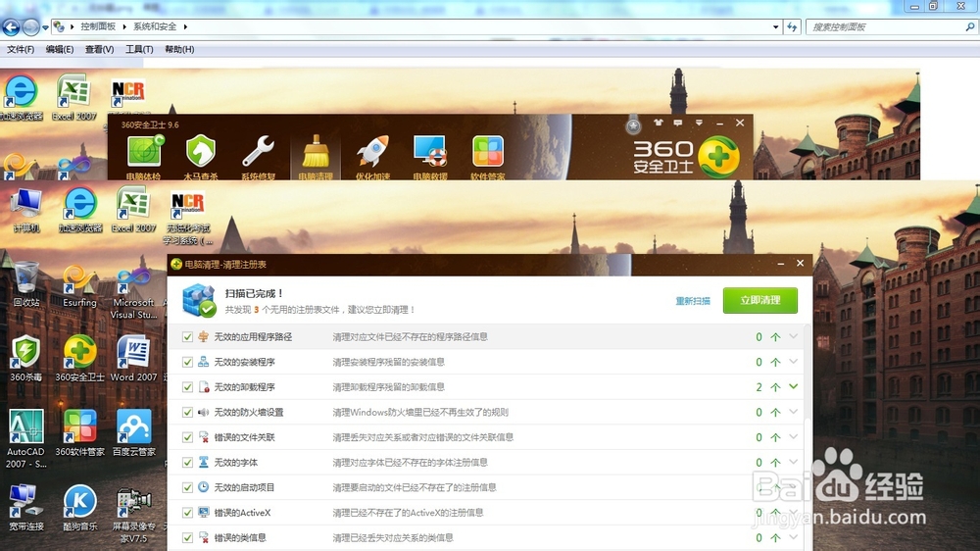Open 宽带连接 desktop shortcut
This screenshot has width=980, height=551.
point(26,508)
